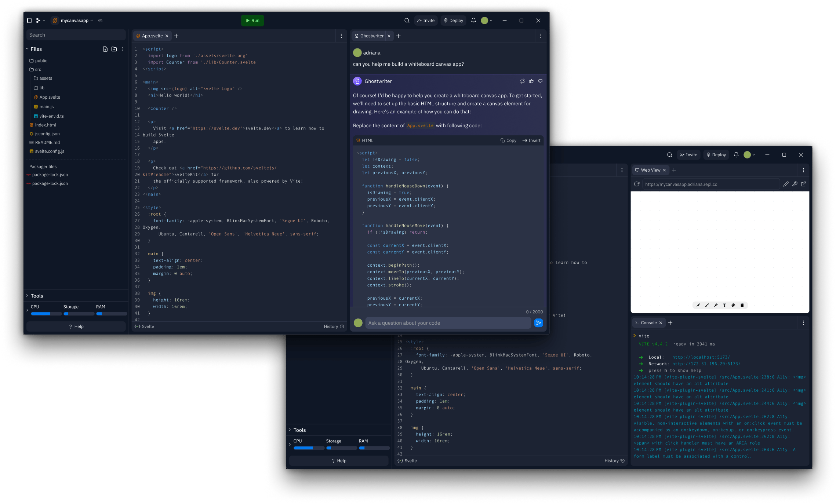Toggle Web View panel visibility

665,170
